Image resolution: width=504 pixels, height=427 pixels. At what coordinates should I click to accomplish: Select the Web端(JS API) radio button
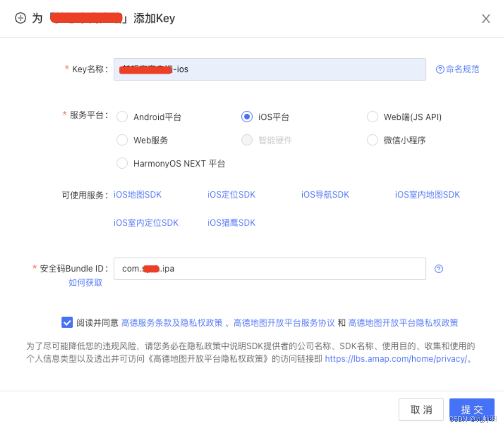coord(372,117)
